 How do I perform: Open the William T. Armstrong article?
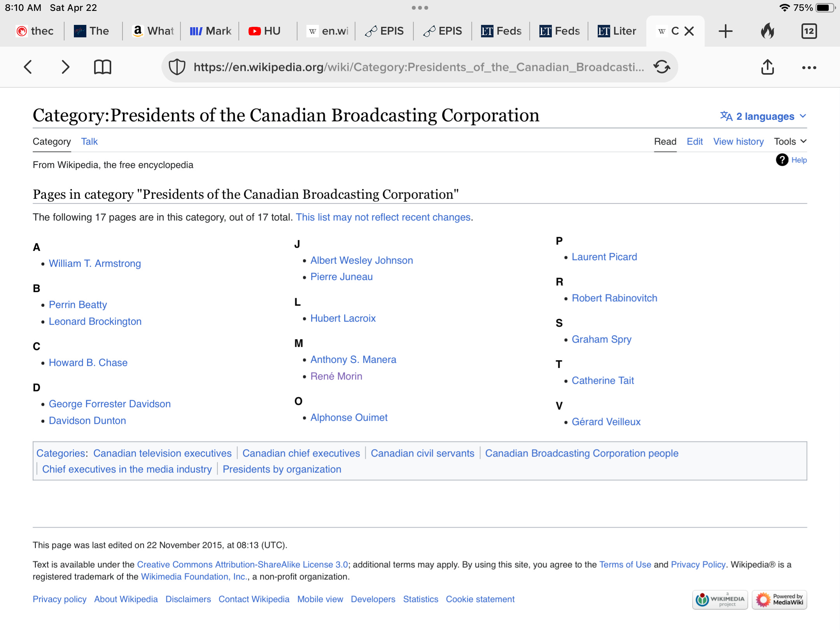click(95, 264)
